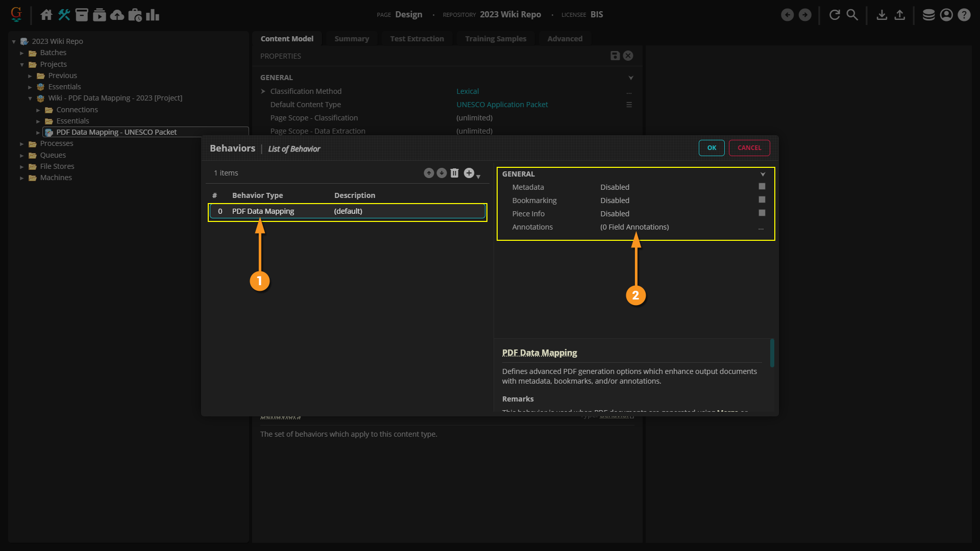Image resolution: width=980 pixels, height=551 pixels.
Task: Collapse the GENERAL section in Behaviors dialog
Action: pyautogui.click(x=763, y=174)
